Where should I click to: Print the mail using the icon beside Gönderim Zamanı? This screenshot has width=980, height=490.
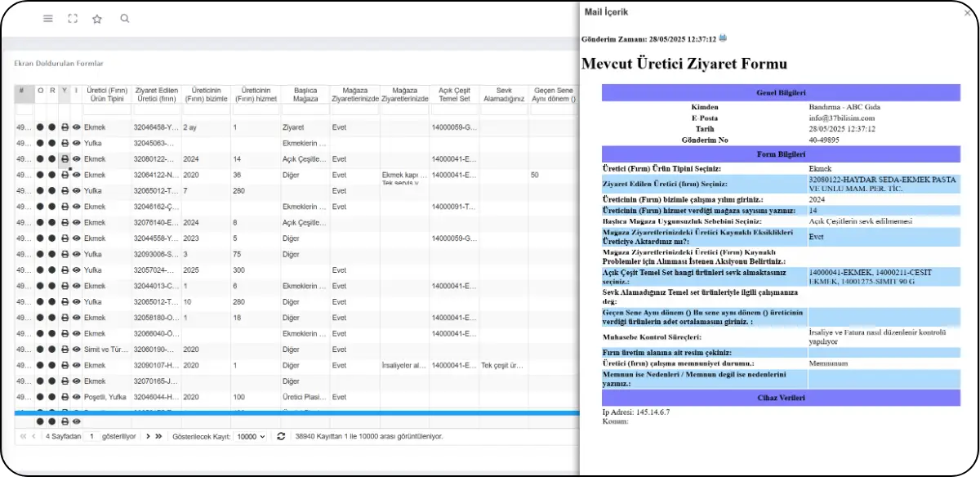tap(723, 38)
